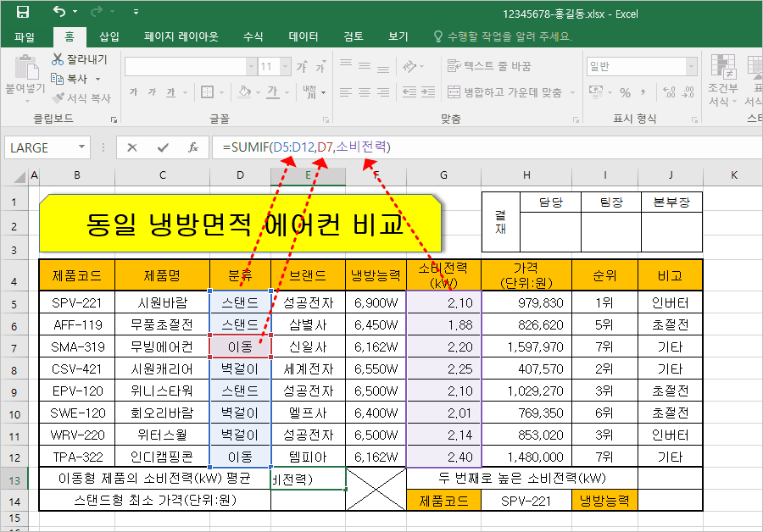The height and width of the screenshot is (532, 763).
Task: Click the 동일 냉방면적 에어컨 비교 title shape
Action: [241, 224]
